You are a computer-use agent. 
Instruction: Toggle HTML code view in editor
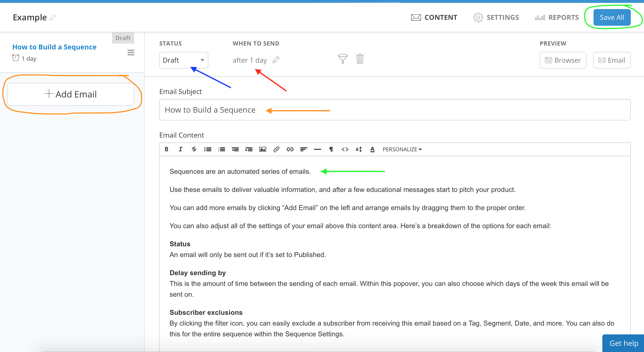point(345,149)
